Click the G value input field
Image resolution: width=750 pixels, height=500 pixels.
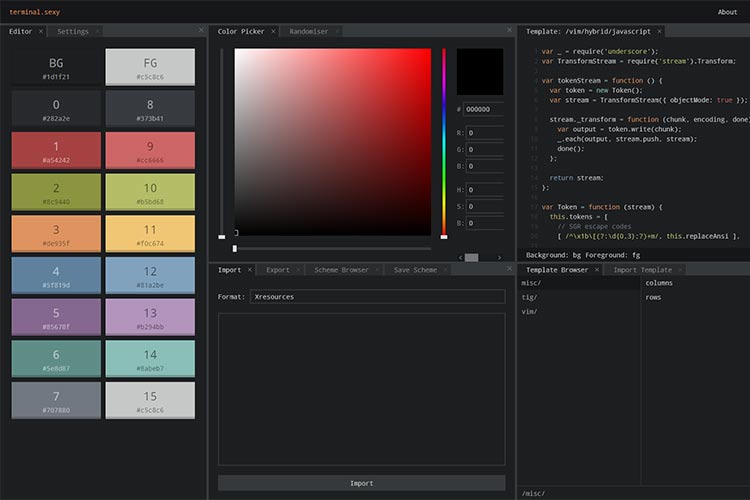[x=485, y=149]
